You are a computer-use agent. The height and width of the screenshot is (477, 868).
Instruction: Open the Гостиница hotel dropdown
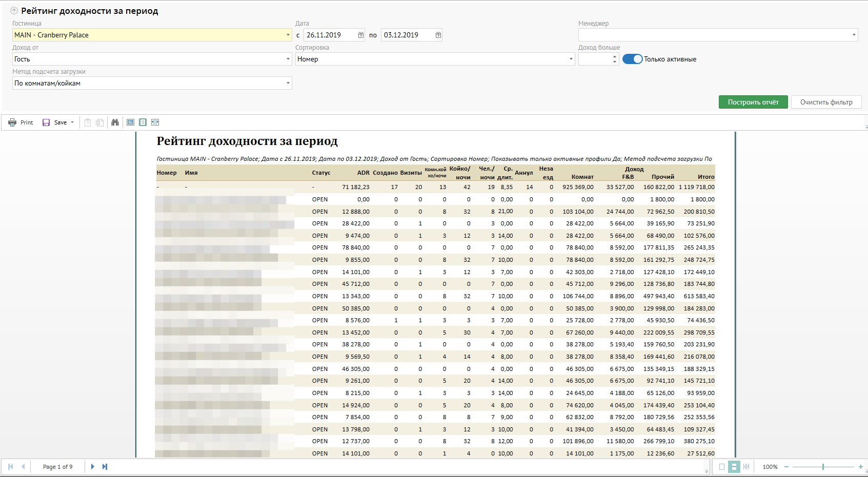point(288,35)
